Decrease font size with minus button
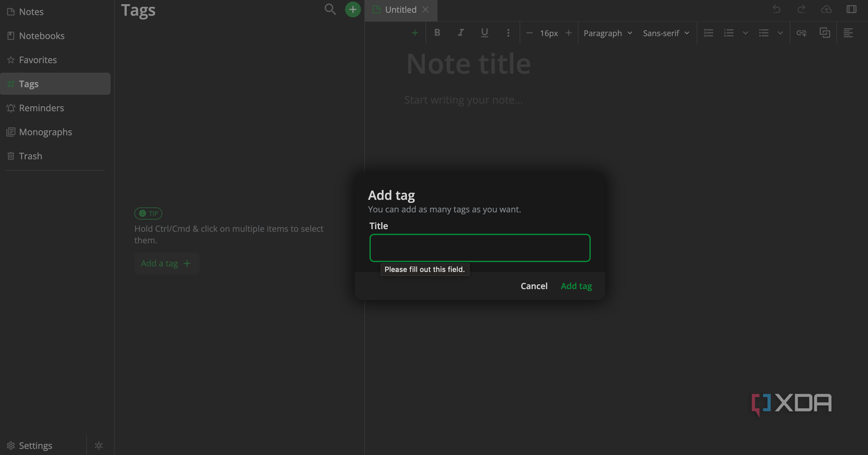This screenshot has width=868, height=455. [529, 33]
